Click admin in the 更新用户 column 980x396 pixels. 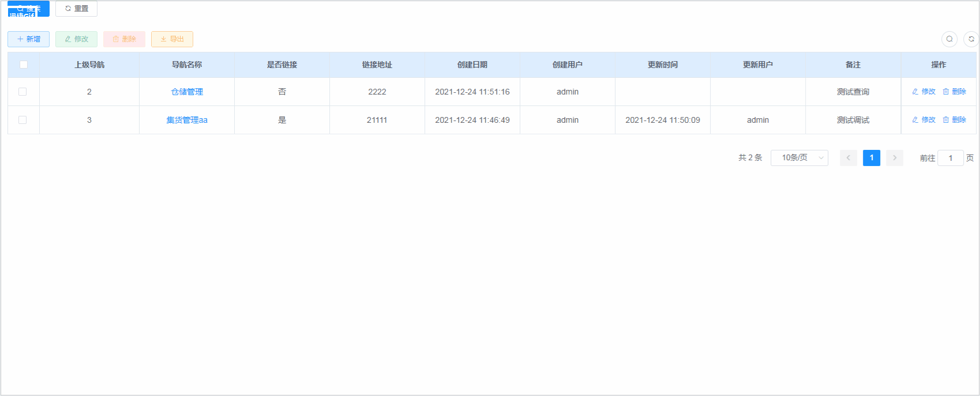click(x=758, y=120)
